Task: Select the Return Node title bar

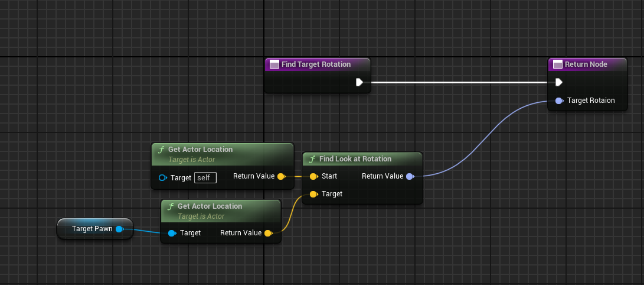Action: pos(586,64)
